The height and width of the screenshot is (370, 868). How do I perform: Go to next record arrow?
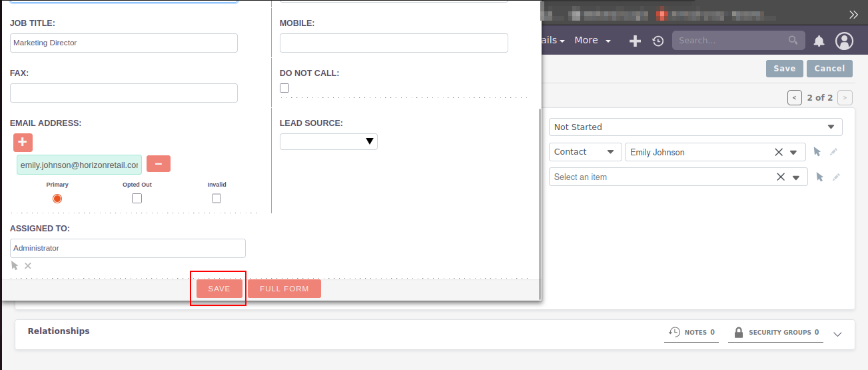845,97
